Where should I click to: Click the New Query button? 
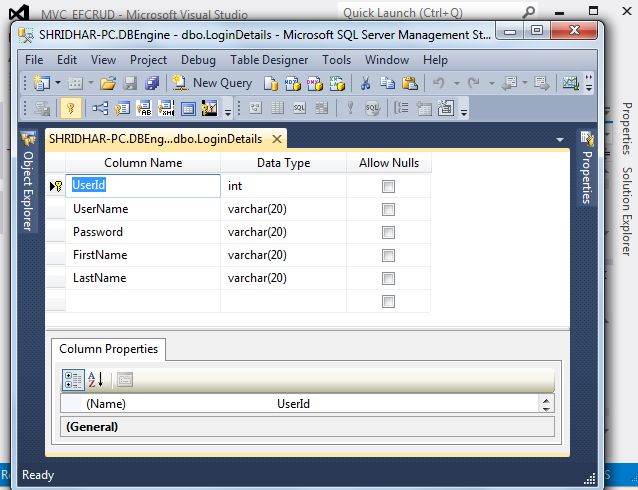tap(212, 83)
